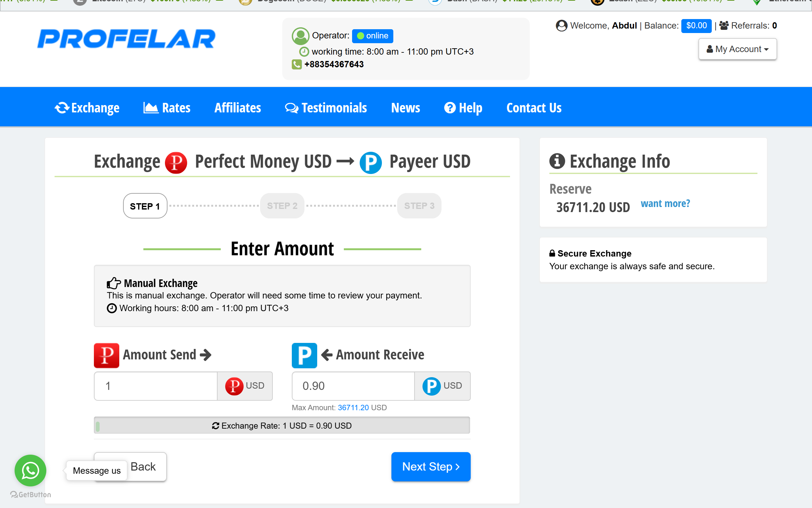Click the referrals group icon
Screen dimensions: 812x508
pyautogui.click(x=724, y=25)
